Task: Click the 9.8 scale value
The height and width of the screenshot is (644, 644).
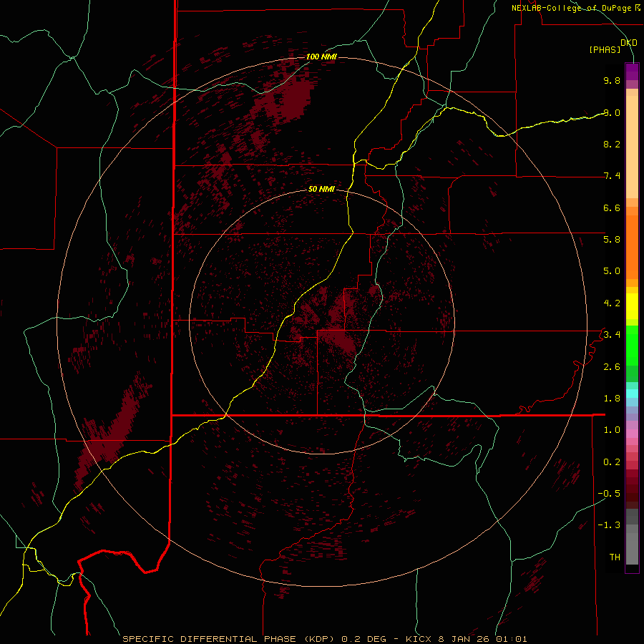Action: [x=612, y=80]
